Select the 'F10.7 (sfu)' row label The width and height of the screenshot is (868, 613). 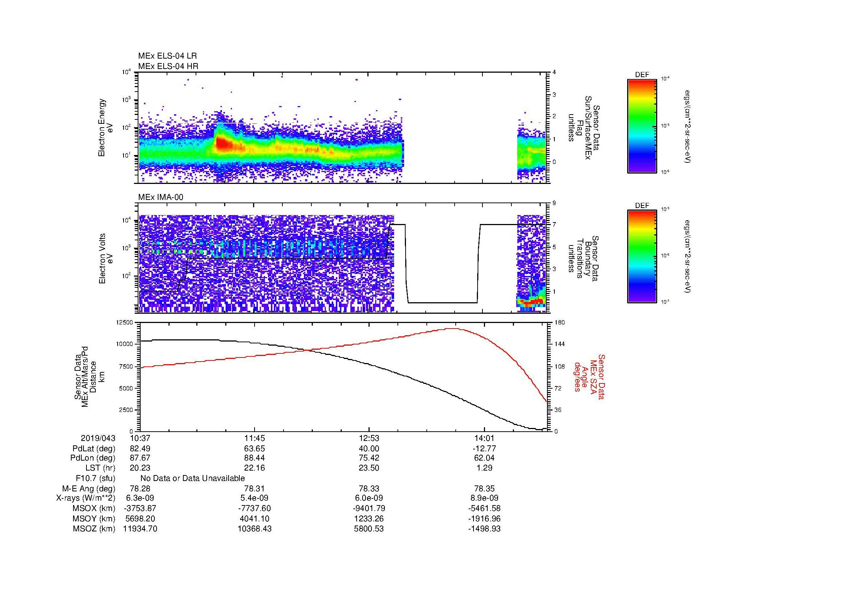[96, 478]
